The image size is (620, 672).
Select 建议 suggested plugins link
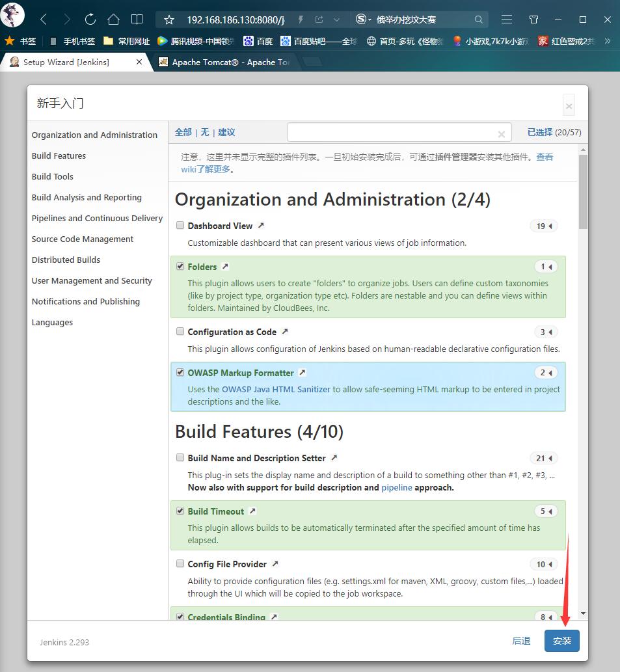click(226, 132)
